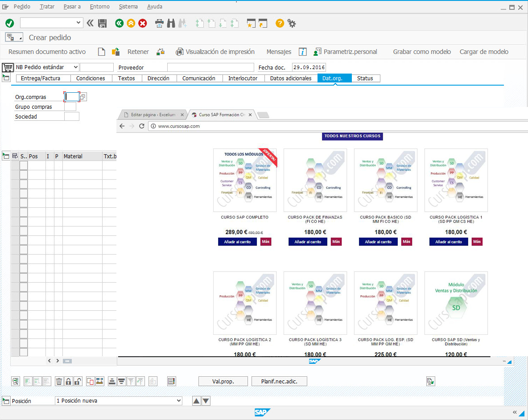
Task: Open the Status tab
Action: coord(365,78)
